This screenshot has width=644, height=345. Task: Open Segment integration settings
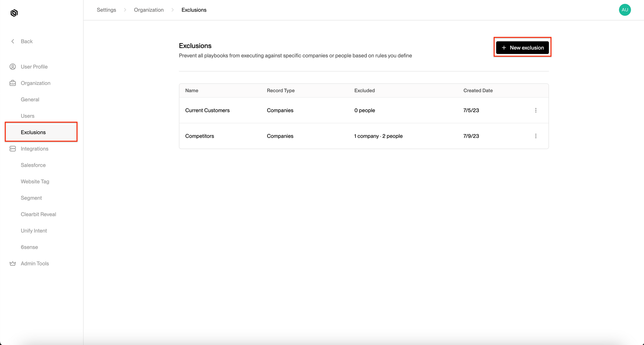pos(31,198)
